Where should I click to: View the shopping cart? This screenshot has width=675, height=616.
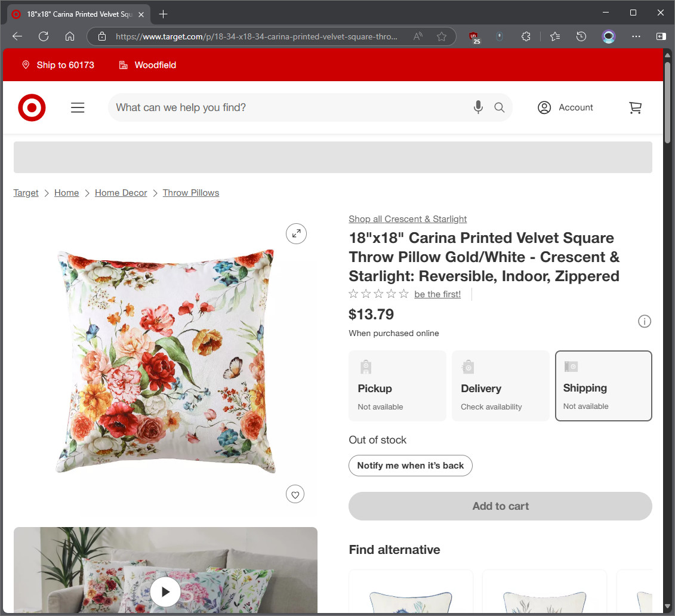tap(636, 107)
